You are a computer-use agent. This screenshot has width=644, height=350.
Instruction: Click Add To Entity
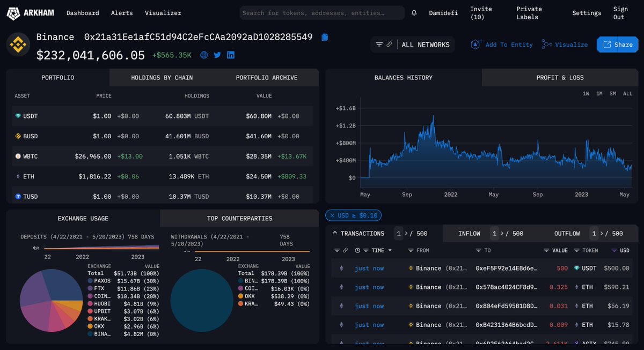(x=501, y=44)
